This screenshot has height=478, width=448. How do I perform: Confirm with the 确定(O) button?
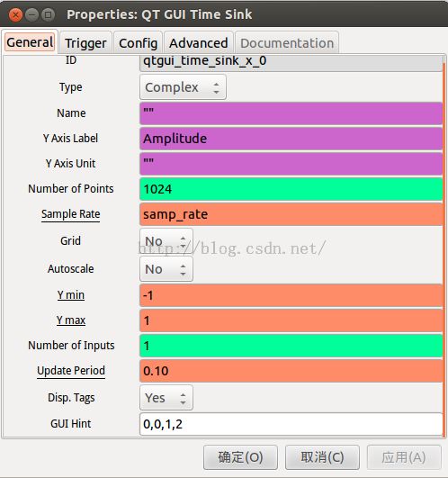pyautogui.click(x=240, y=457)
